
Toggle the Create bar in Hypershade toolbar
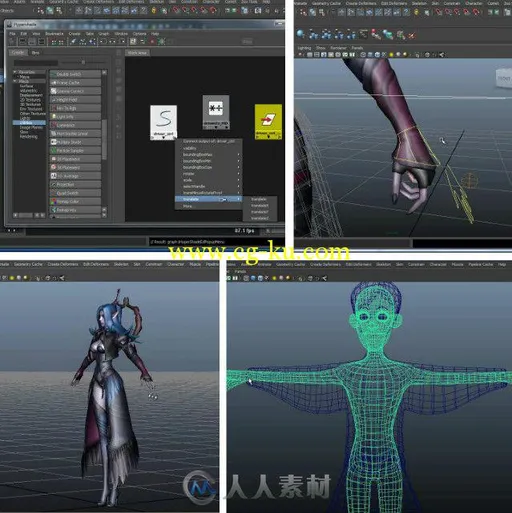click(11, 41)
